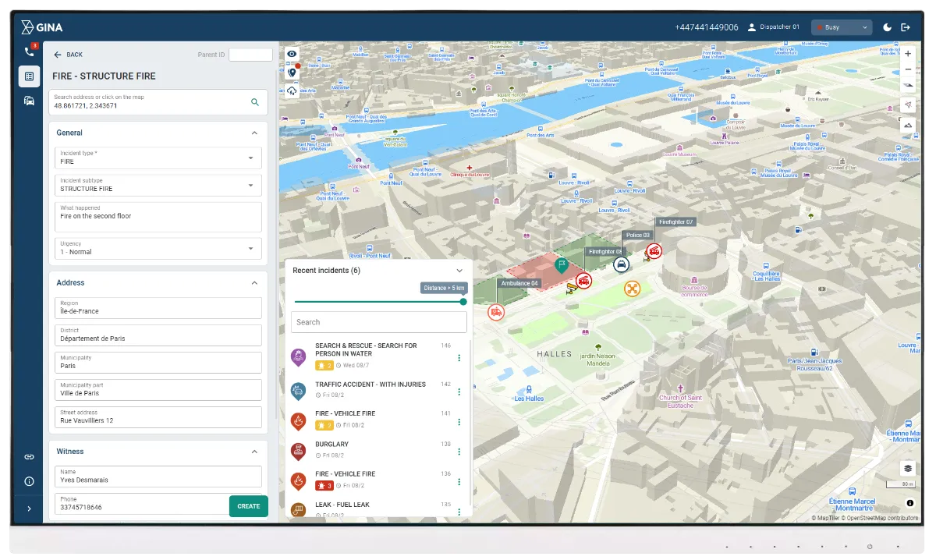Click the Recent incidents search field

click(x=378, y=321)
